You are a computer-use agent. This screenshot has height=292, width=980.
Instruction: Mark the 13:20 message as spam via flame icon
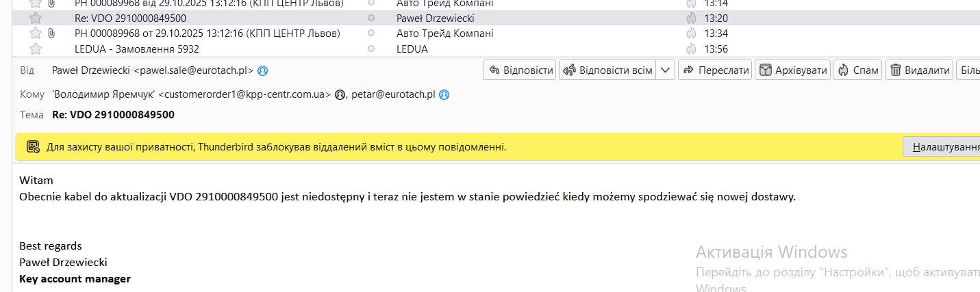tap(691, 18)
